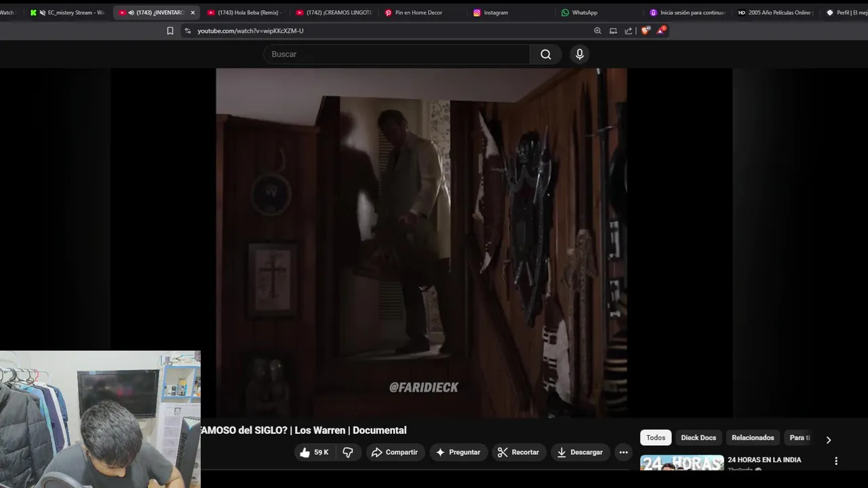
Task: Open the Perfil tab at far right
Action: [x=845, y=13]
